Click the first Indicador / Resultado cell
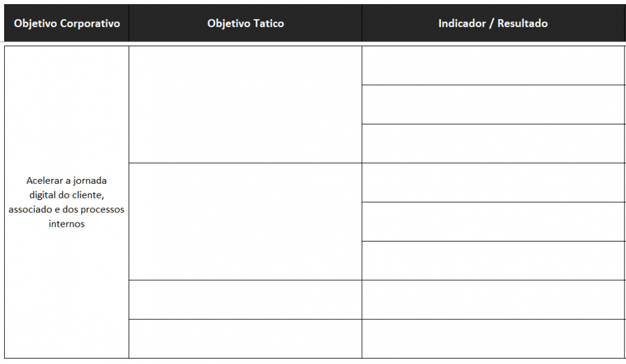Viewport: 626px width, 364px height. [x=493, y=65]
